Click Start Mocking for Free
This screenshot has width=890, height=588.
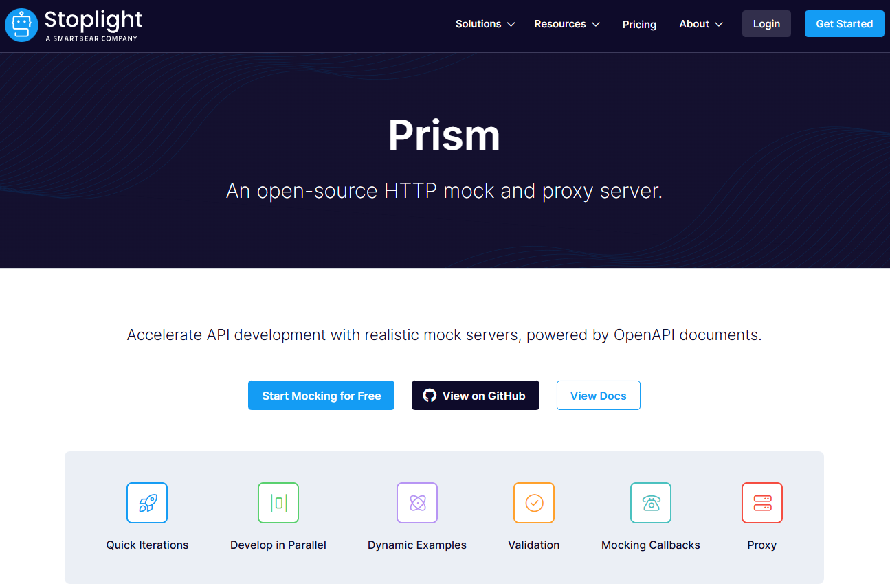321,396
